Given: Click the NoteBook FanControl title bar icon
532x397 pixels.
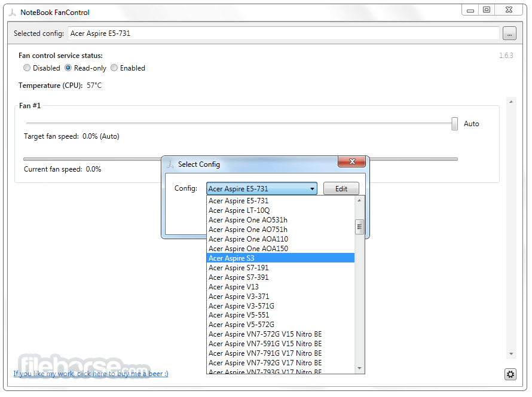Looking at the screenshot, I should [12, 12].
